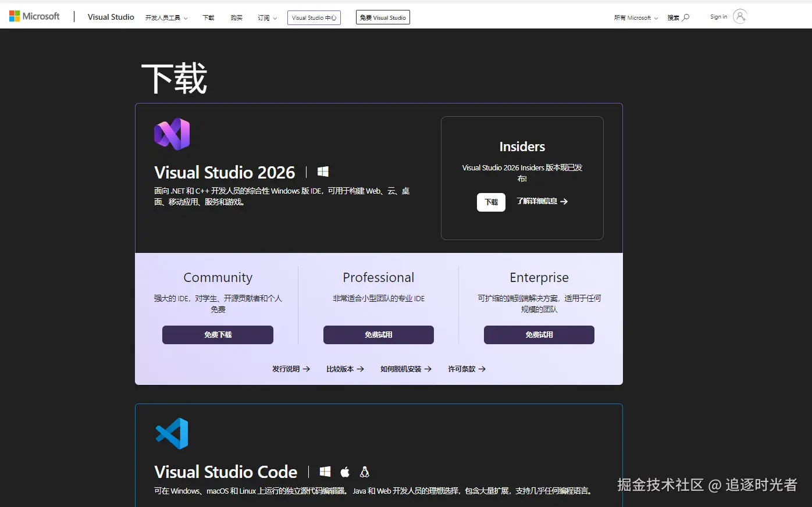Click the Insiders 下载 button
This screenshot has width=812, height=507.
point(491,202)
